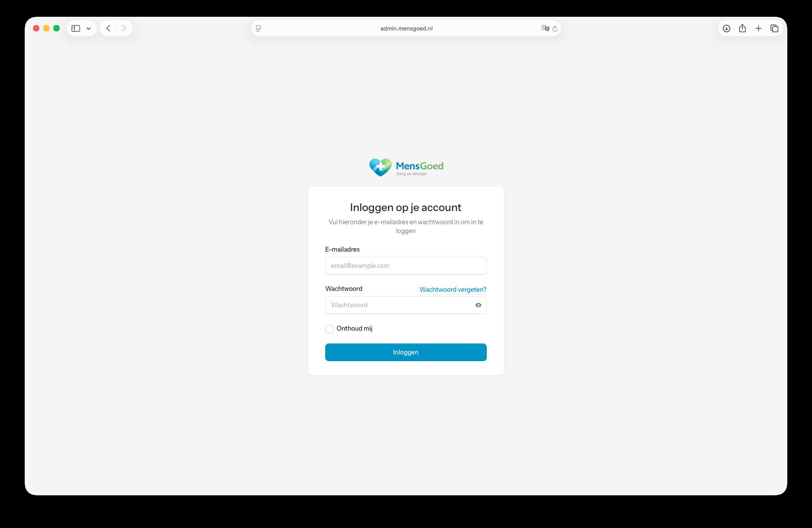Click the admin.mensgoed.nl address bar
The image size is (812, 528).
click(x=406, y=28)
